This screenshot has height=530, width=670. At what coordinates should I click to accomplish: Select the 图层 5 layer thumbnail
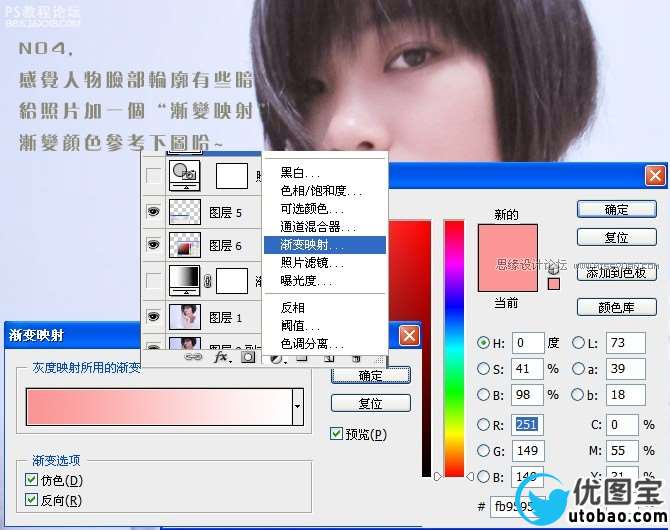coord(185,212)
